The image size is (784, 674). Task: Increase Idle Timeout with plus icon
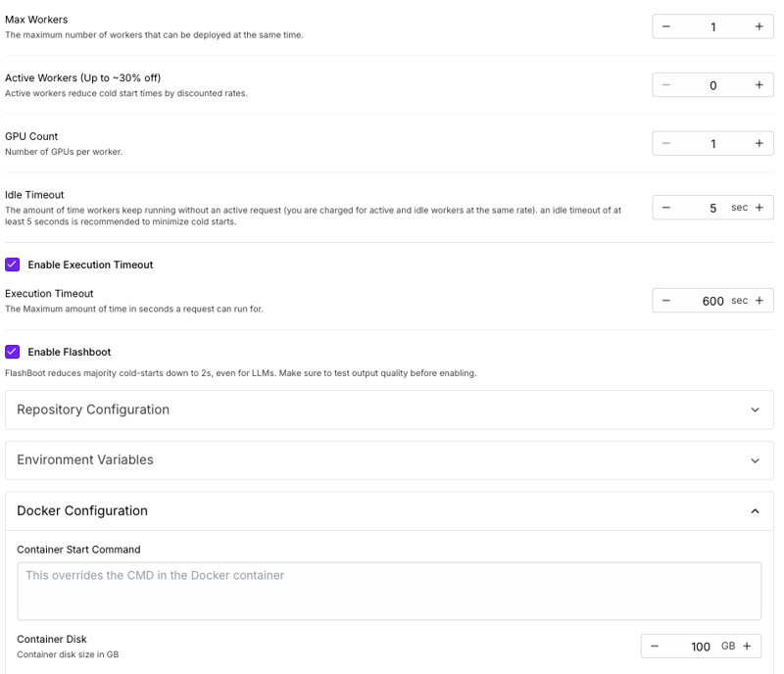point(759,208)
